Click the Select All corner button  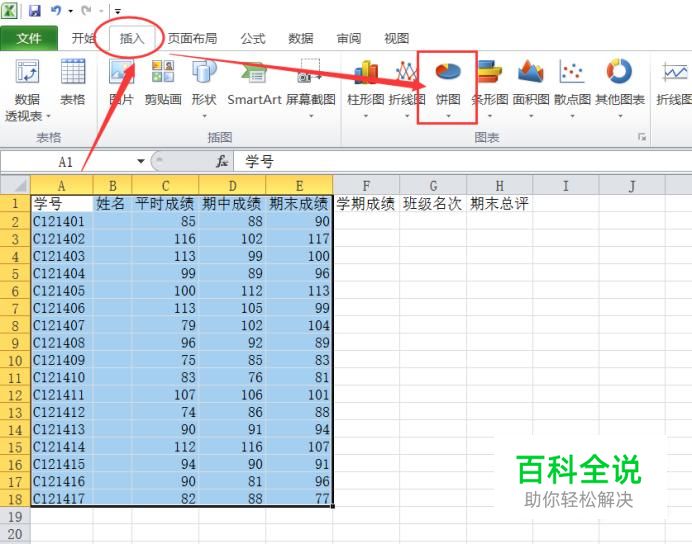pyautogui.click(x=15, y=185)
